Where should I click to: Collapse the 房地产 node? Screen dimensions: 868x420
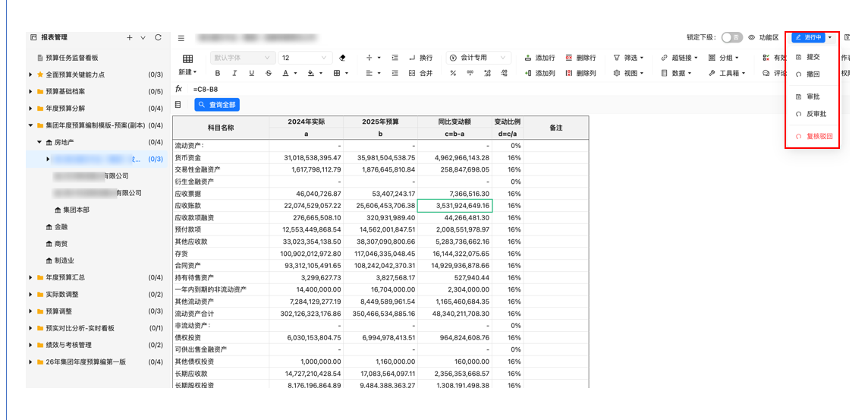coord(39,142)
